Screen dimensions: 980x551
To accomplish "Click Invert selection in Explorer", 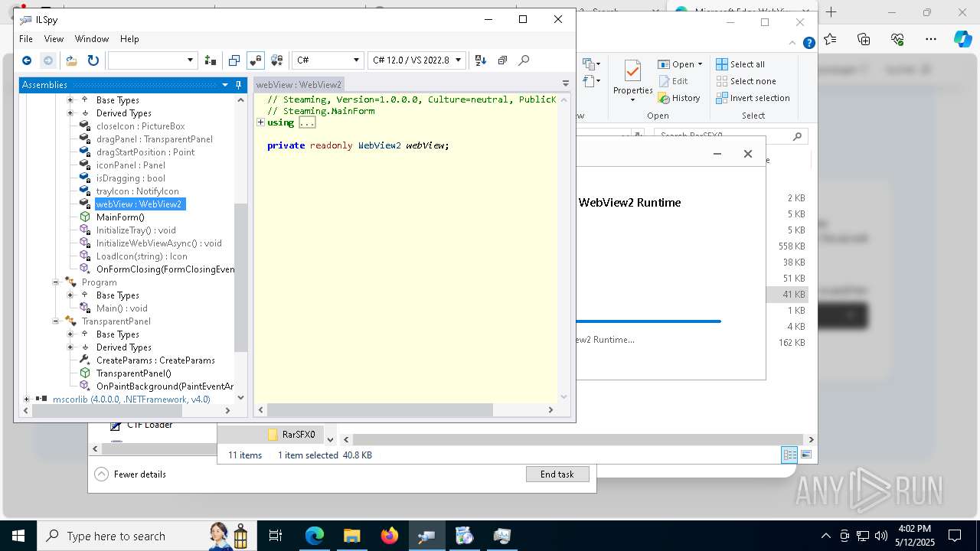I will pos(753,98).
